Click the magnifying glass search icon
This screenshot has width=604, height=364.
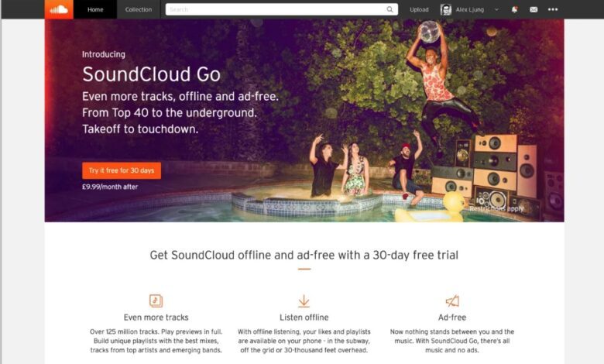click(390, 9)
